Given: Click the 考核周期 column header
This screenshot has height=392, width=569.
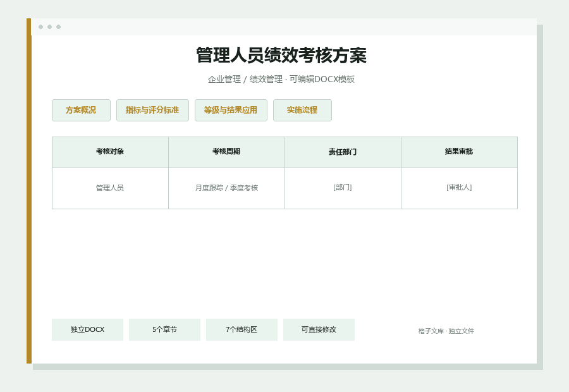Looking at the screenshot, I should coord(226,152).
